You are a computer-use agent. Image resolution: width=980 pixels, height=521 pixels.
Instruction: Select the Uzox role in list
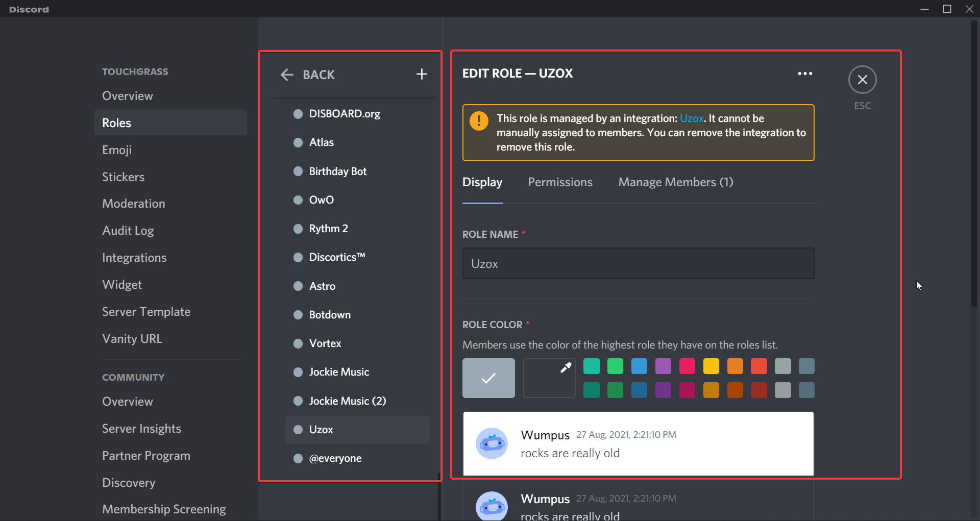click(x=357, y=430)
